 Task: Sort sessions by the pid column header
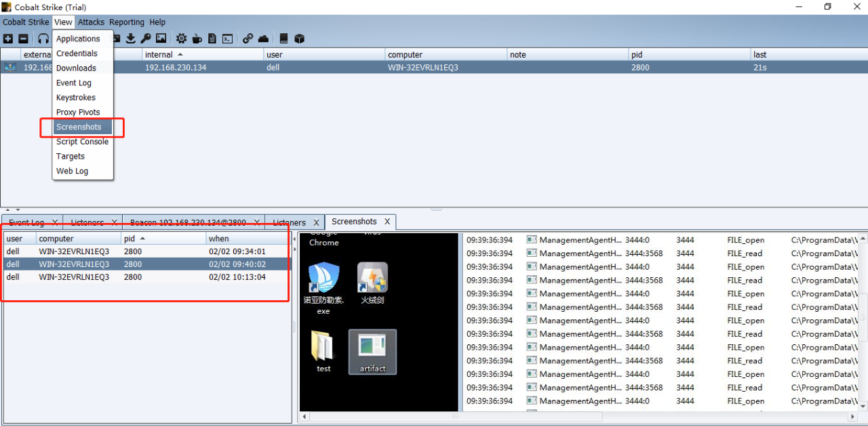coord(689,54)
